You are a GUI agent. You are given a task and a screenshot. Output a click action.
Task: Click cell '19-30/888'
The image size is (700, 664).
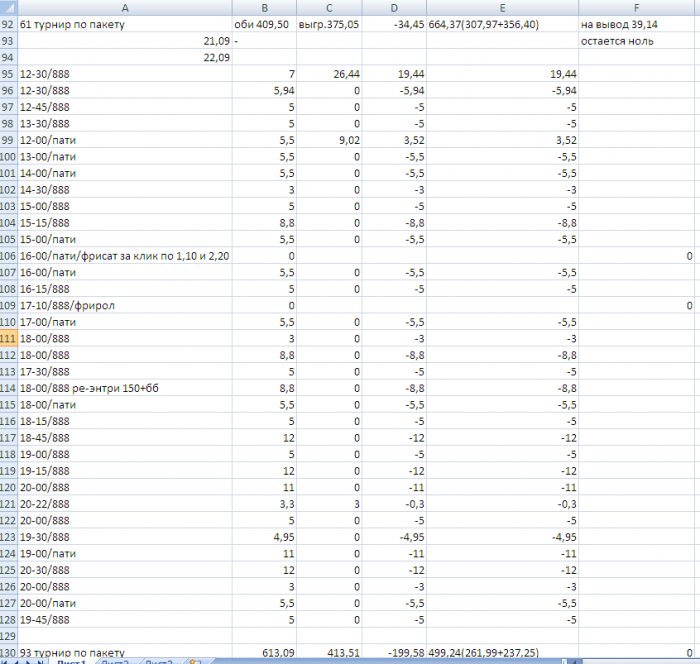[x=125, y=537]
